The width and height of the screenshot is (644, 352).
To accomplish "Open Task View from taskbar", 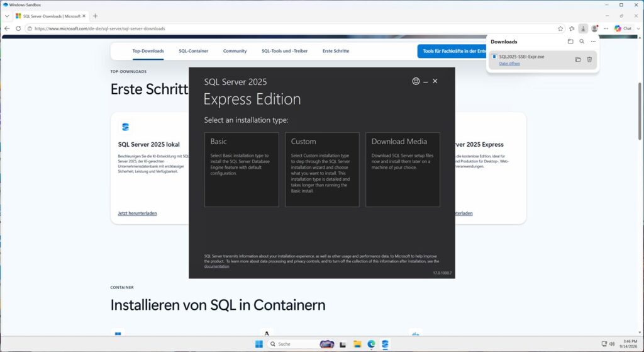I will click(343, 344).
